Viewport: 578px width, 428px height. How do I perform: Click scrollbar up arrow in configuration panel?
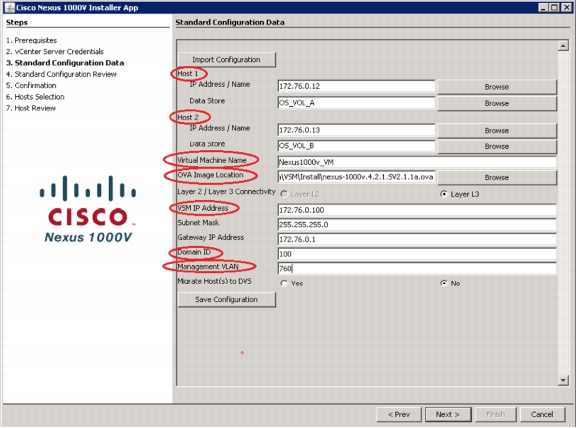(x=563, y=46)
